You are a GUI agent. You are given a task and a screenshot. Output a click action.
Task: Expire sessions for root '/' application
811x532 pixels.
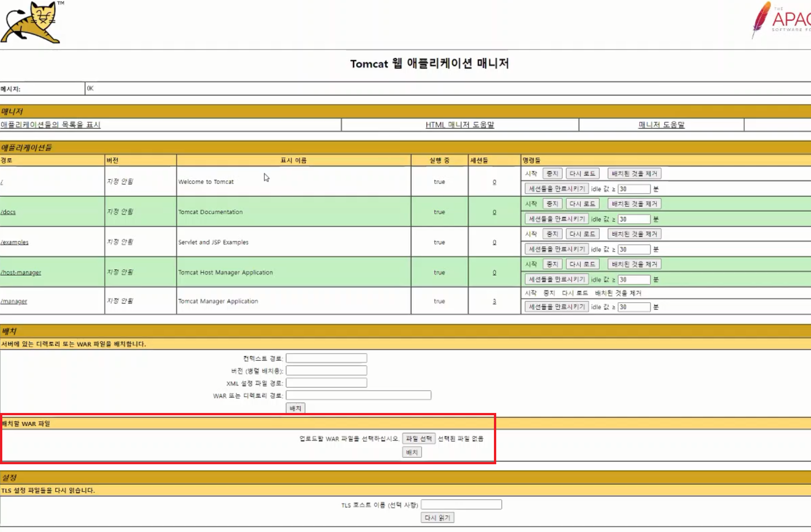point(557,189)
